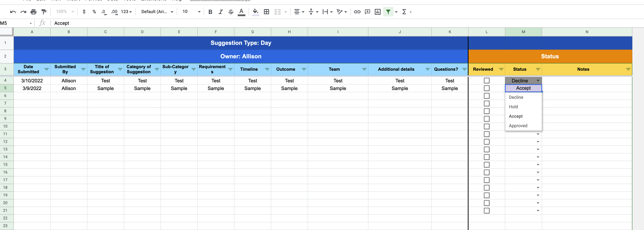Click the Select all corner box
The height and width of the screenshot is (230, 644).
coord(6,32)
